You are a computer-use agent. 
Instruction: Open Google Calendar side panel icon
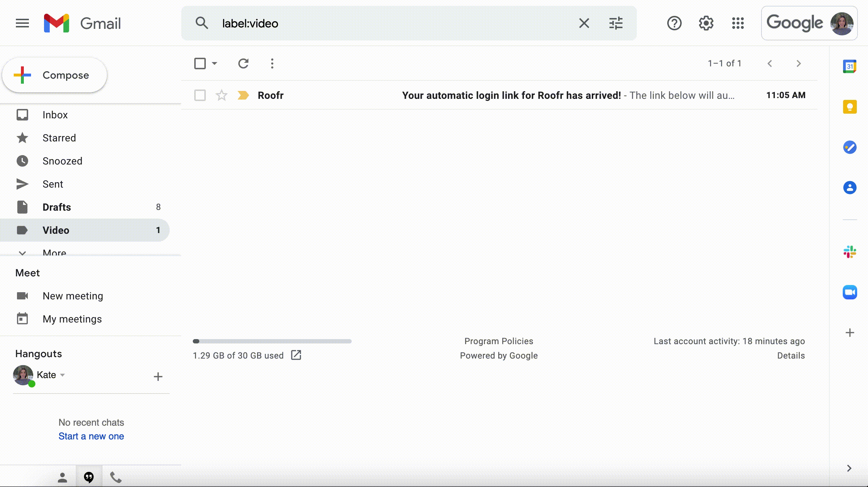coord(850,66)
